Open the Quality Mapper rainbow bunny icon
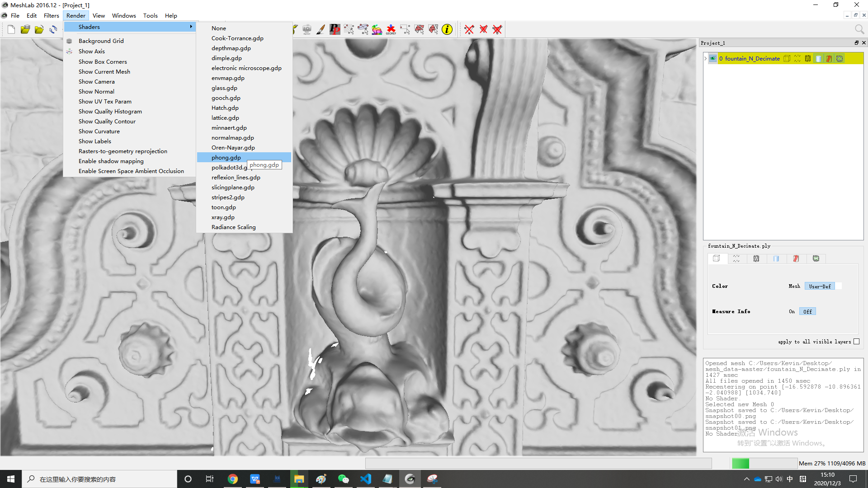Screen dimensions: 868x488 coord(377,29)
